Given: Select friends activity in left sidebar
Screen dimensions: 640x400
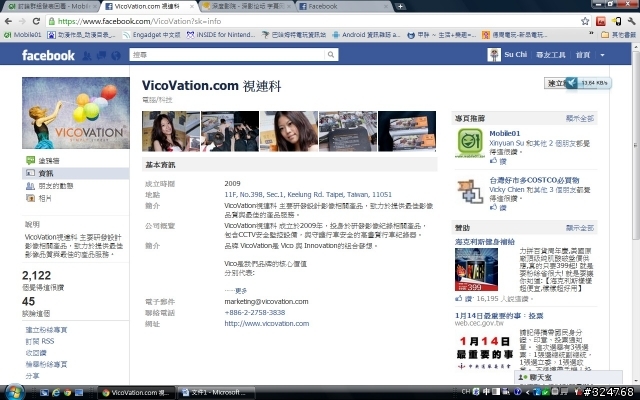Looking at the screenshot, I should 75,186.
